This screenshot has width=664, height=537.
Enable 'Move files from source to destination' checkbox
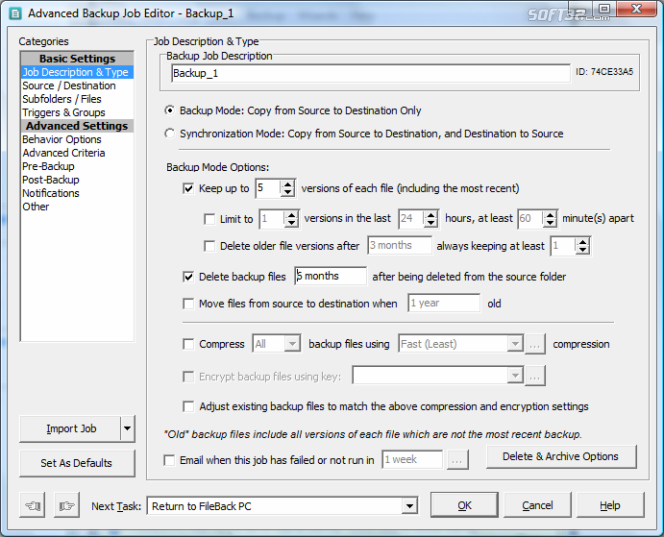click(x=188, y=304)
